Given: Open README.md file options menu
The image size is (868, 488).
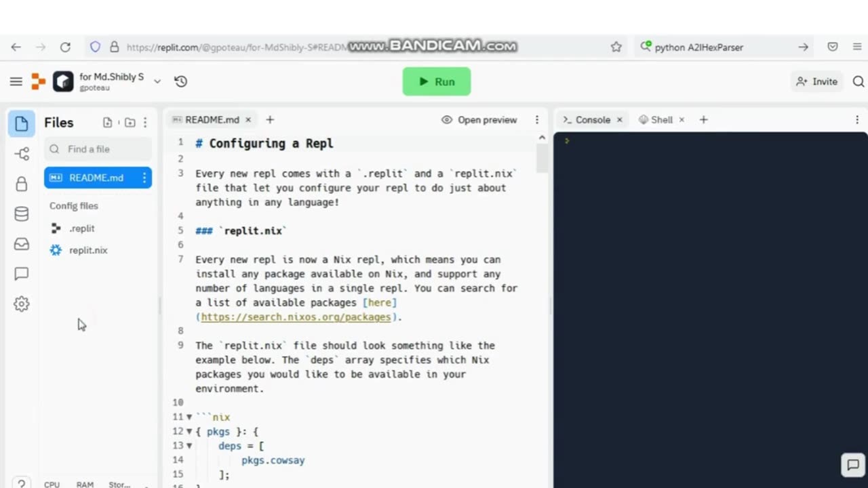Looking at the screenshot, I should coord(144,178).
